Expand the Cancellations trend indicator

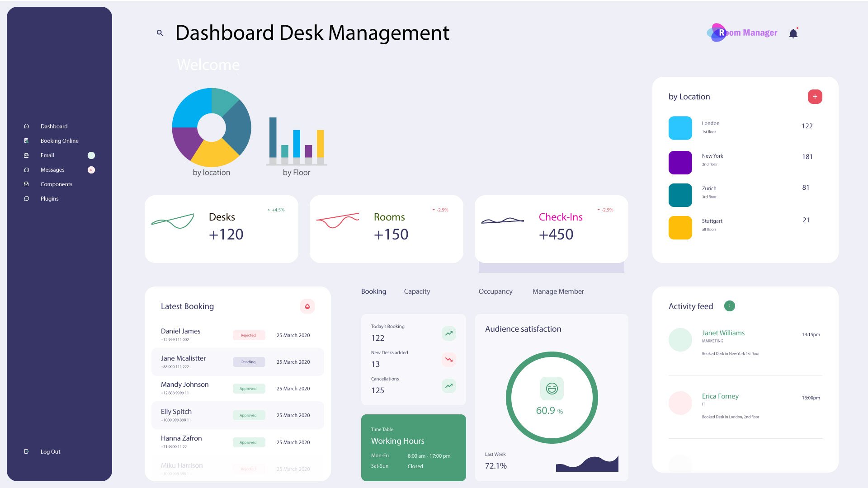[x=448, y=386]
